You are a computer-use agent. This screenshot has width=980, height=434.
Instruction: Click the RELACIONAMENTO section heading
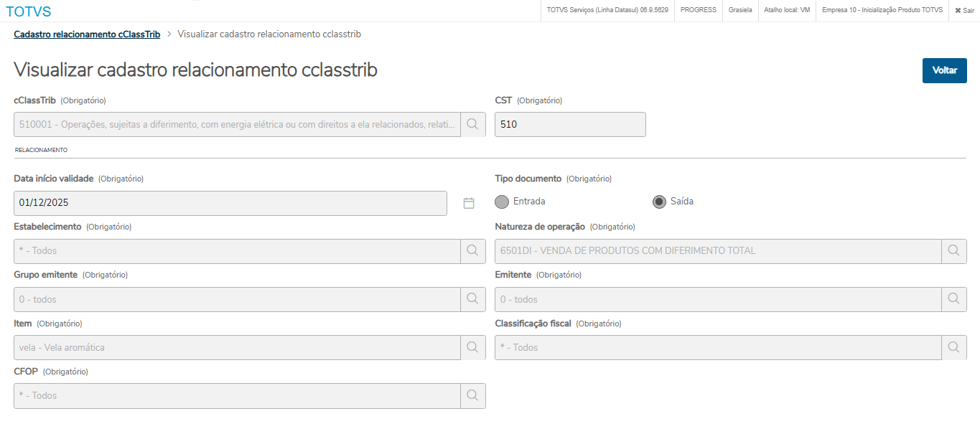(x=41, y=150)
